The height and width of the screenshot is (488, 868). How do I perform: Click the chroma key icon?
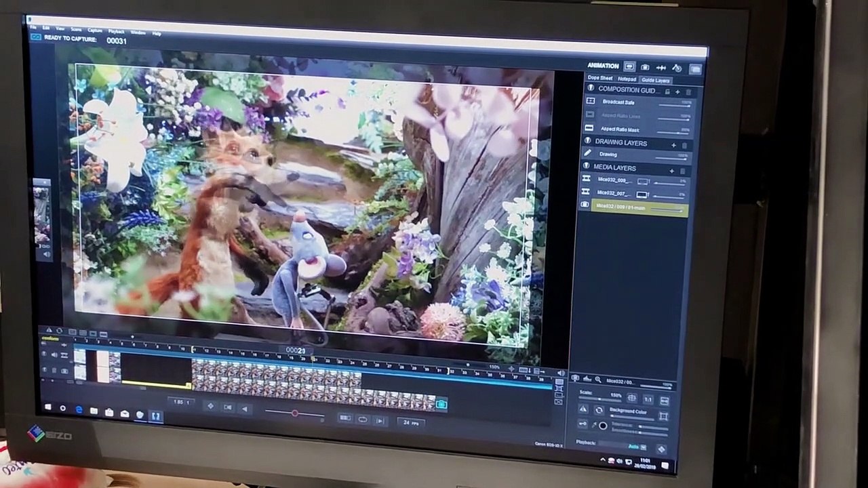[583, 424]
